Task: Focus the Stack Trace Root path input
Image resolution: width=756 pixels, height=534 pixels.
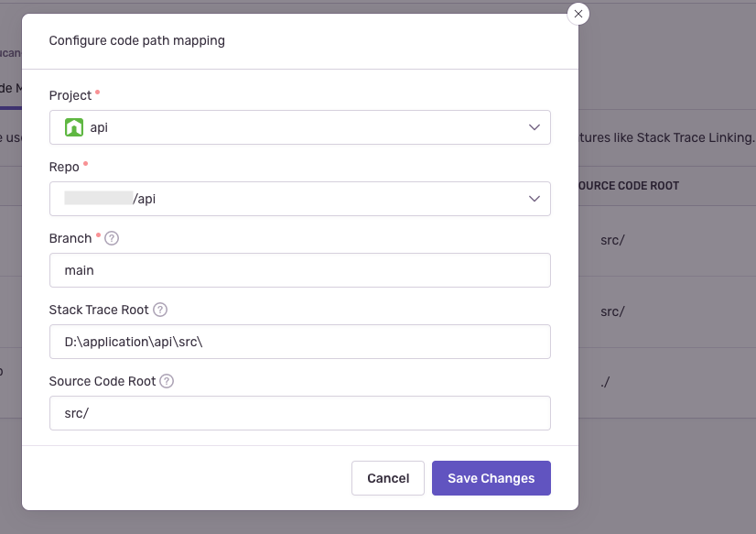Action: pyautogui.click(x=299, y=342)
